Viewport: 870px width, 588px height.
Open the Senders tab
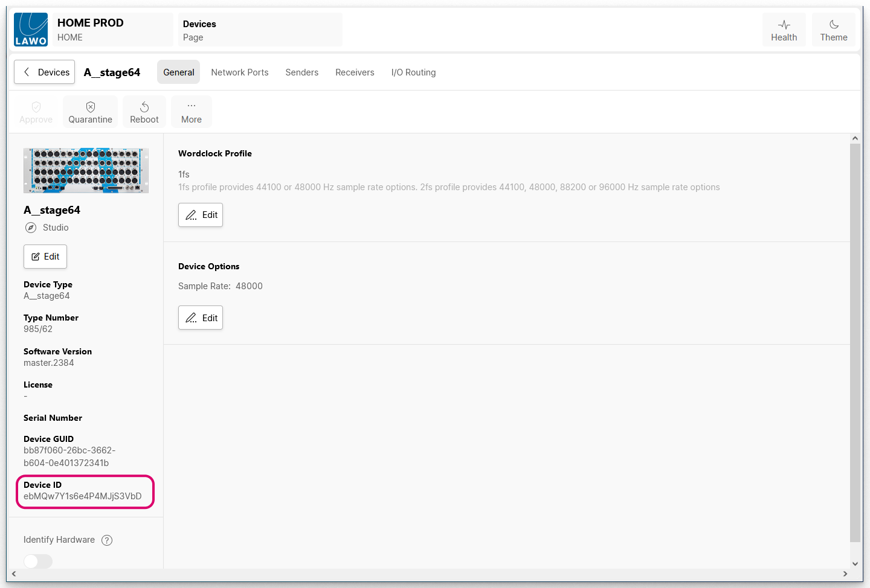[301, 72]
